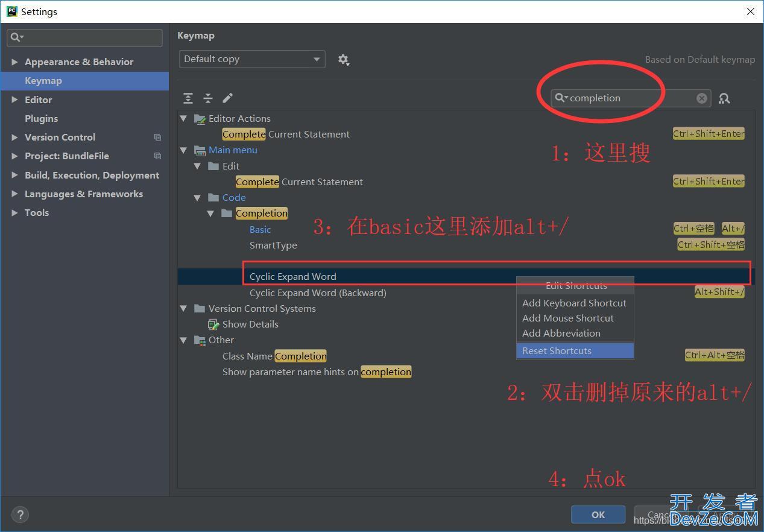This screenshot has width=764, height=532.
Task: Choose Add Abbreviation in context menu
Action: pos(575,333)
